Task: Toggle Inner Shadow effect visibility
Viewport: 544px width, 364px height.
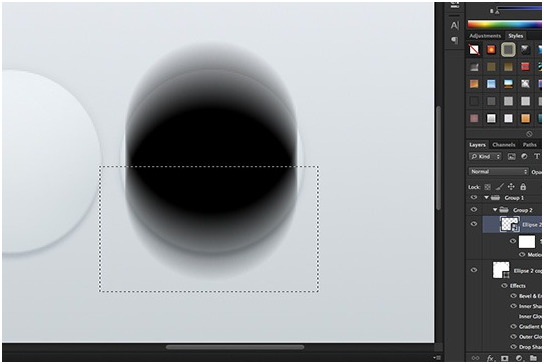Action: click(x=513, y=306)
